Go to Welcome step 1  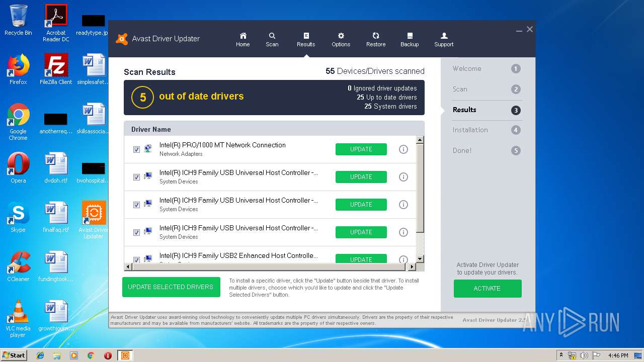(x=487, y=69)
